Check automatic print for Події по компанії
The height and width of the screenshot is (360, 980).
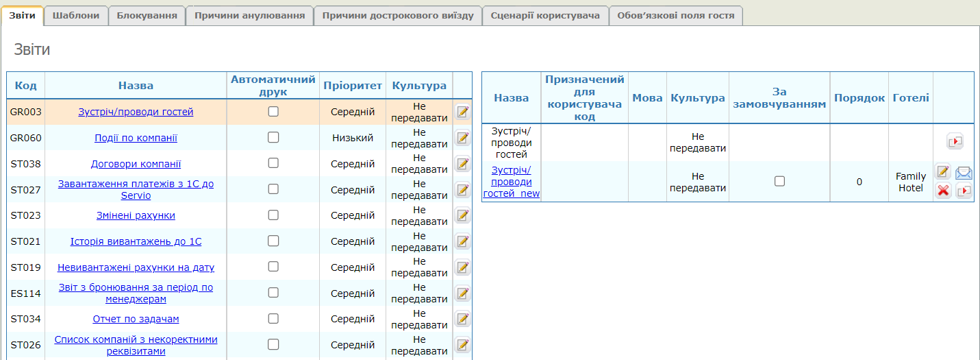(273, 138)
